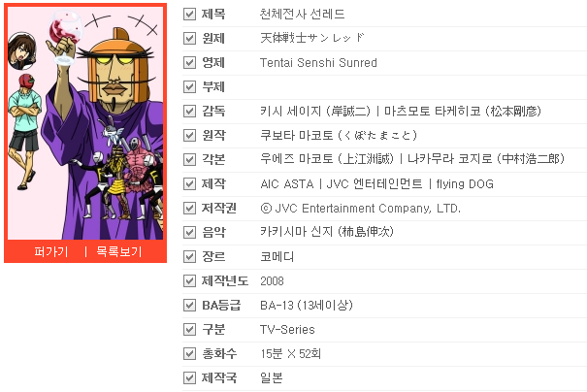Viewport: 587px width, 392px height.
Task: Click the Sunred anime poster thumbnail
Action: click(85, 123)
